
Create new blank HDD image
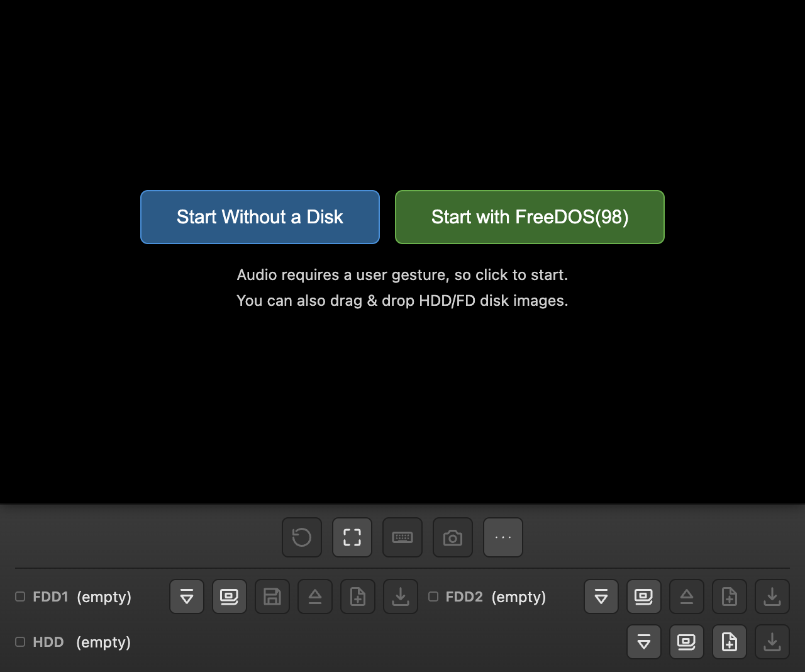(x=730, y=642)
